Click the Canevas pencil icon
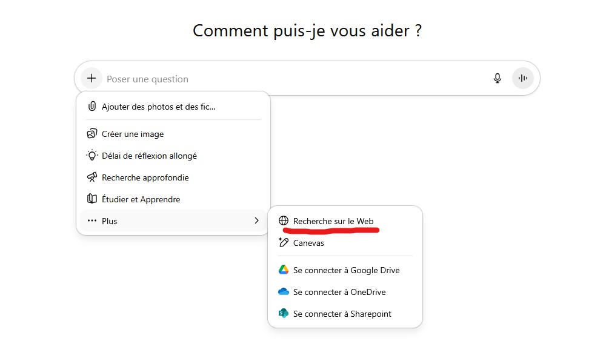Viewport: 606px width, 364px height. coord(283,242)
